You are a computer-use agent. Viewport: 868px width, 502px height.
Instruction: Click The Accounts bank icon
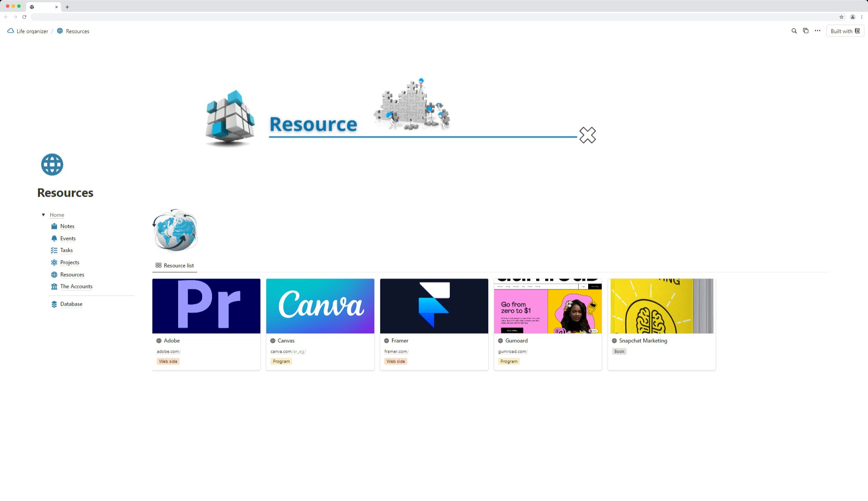point(54,286)
